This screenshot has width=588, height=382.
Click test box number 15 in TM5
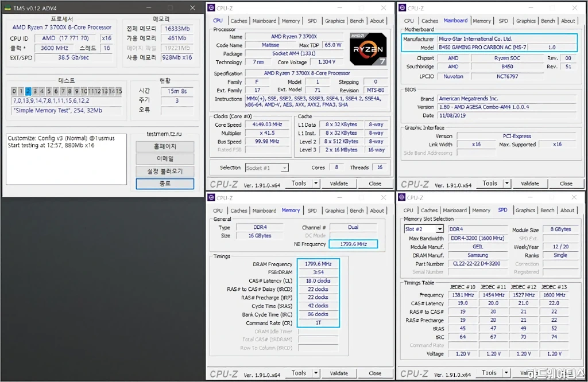(118, 91)
